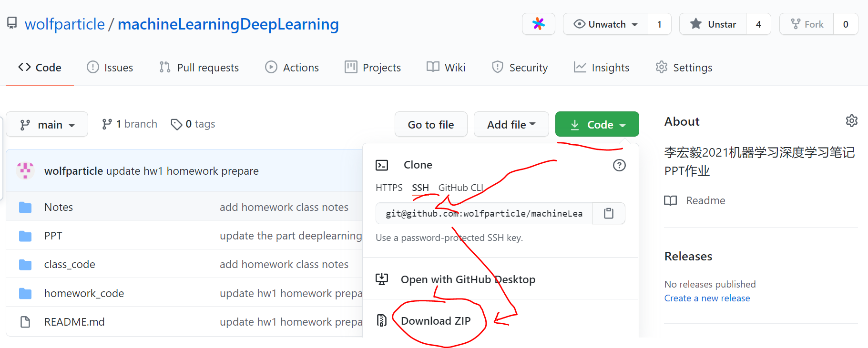Image resolution: width=868 pixels, height=348 pixels.
Task: Open the 1 branch link
Action: tap(130, 124)
